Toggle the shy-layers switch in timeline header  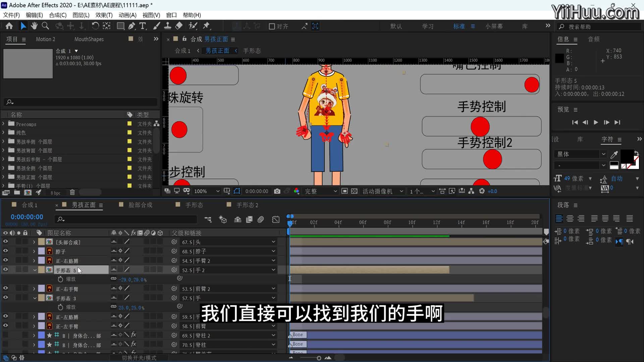(x=237, y=220)
